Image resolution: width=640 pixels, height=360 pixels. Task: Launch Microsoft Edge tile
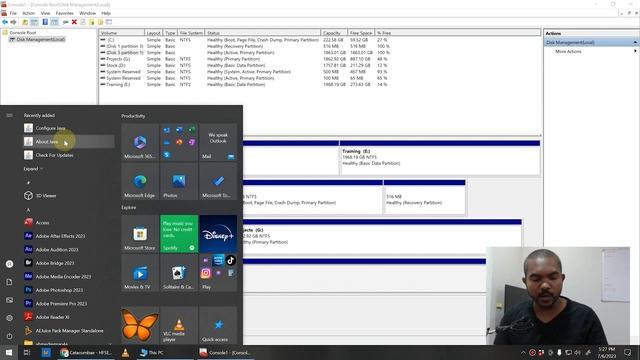tap(140, 181)
